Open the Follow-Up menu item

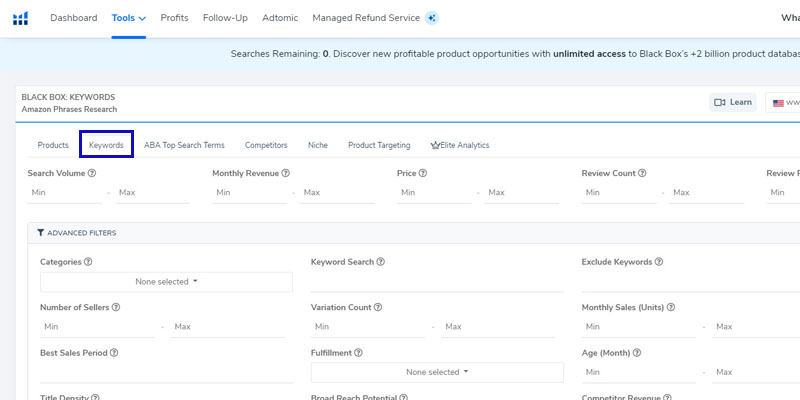tap(226, 18)
